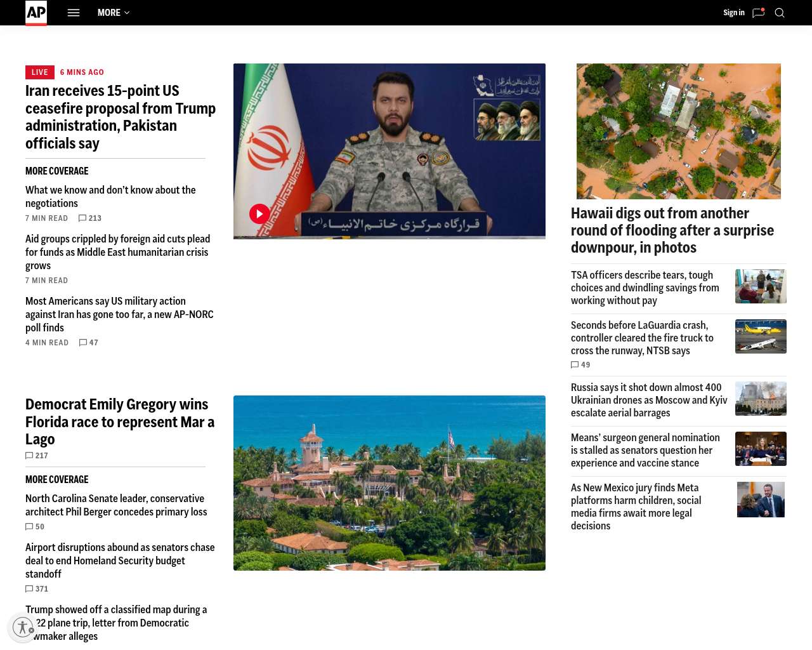Open the Mar-a-Lago aerial photo

point(390,483)
